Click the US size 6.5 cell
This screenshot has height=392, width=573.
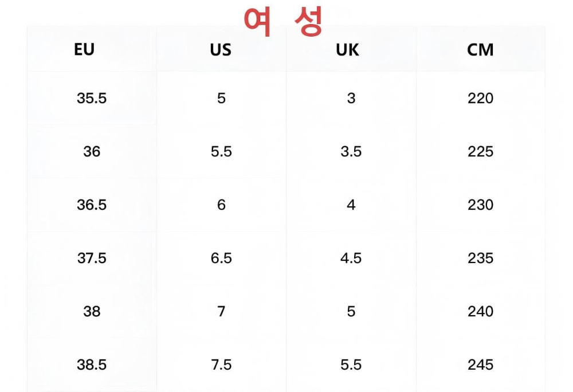pos(221,258)
